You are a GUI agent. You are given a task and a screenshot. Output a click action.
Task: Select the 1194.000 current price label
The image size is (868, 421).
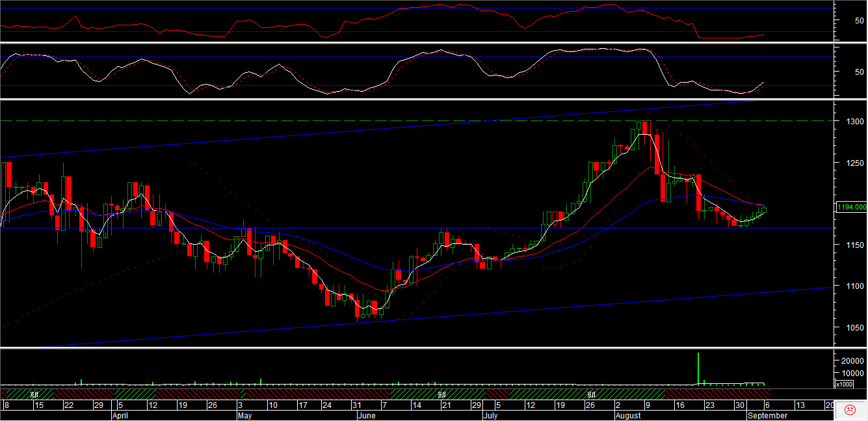click(x=852, y=207)
